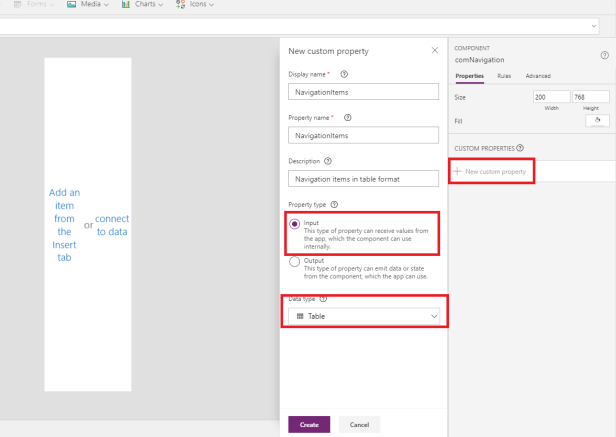Click the Cancel button
This screenshot has height=437, width=616.
coord(359,424)
